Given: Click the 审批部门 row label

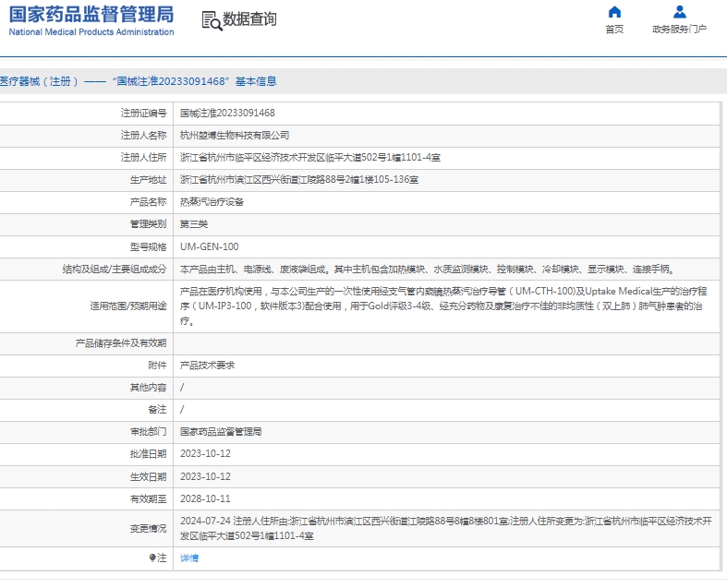Looking at the screenshot, I should [148, 432].
